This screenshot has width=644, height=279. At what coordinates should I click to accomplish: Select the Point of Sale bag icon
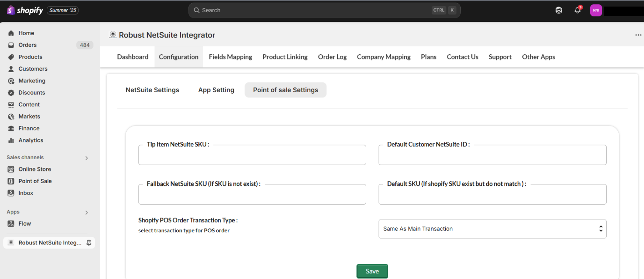click(x=11, y=181)
